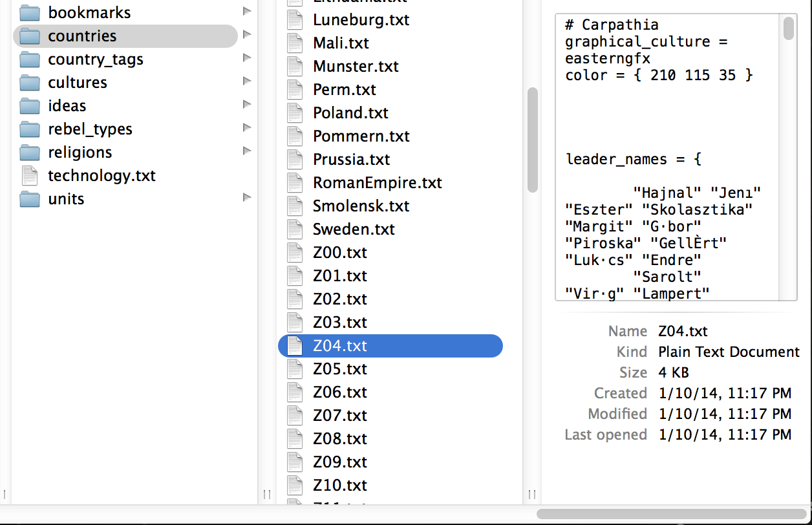Select the Z07.txt file
812x525 pixels.
339,416
